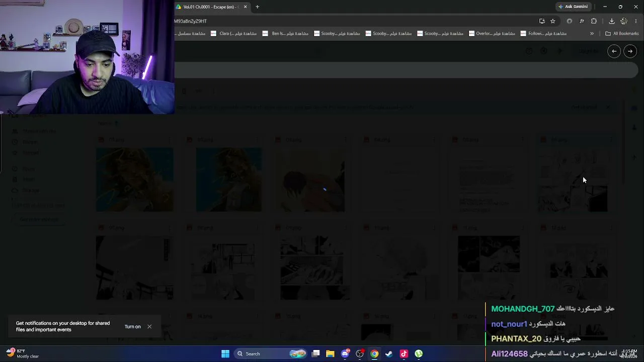
Task: Expand hidden bookmarks chevron
Action: [592, 34]
